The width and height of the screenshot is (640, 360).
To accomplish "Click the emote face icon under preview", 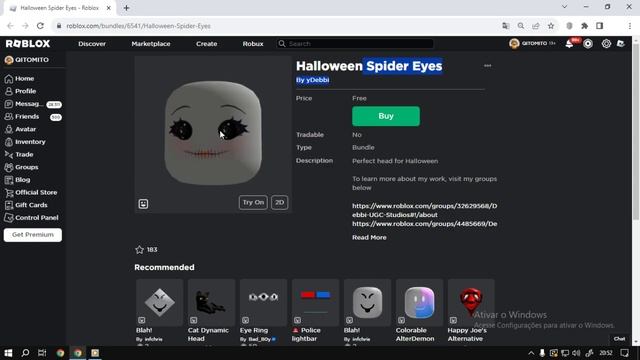I will [x=143, y=204].
